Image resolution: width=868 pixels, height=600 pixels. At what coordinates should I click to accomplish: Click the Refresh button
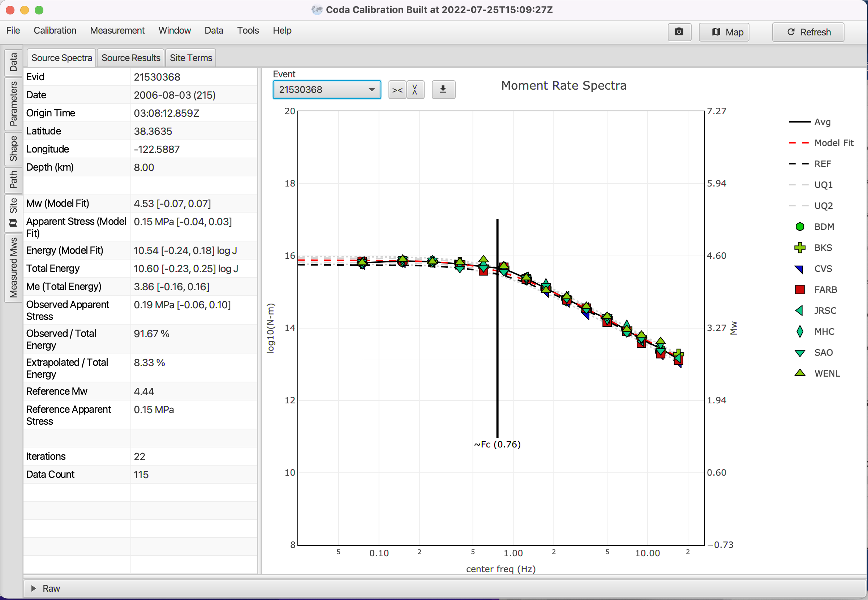(x=808, y=32)
